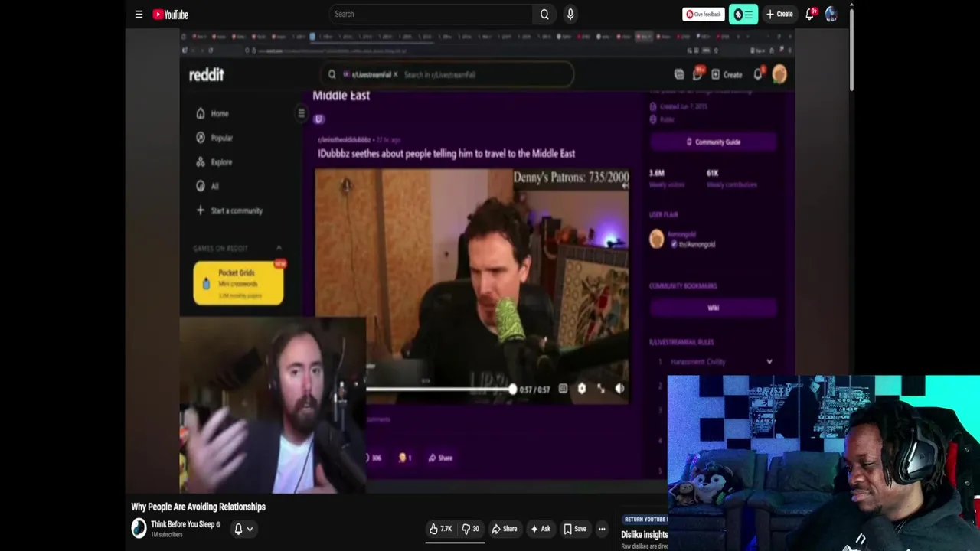
Task: Click Share under the reddit post
Action: (440, 458)
